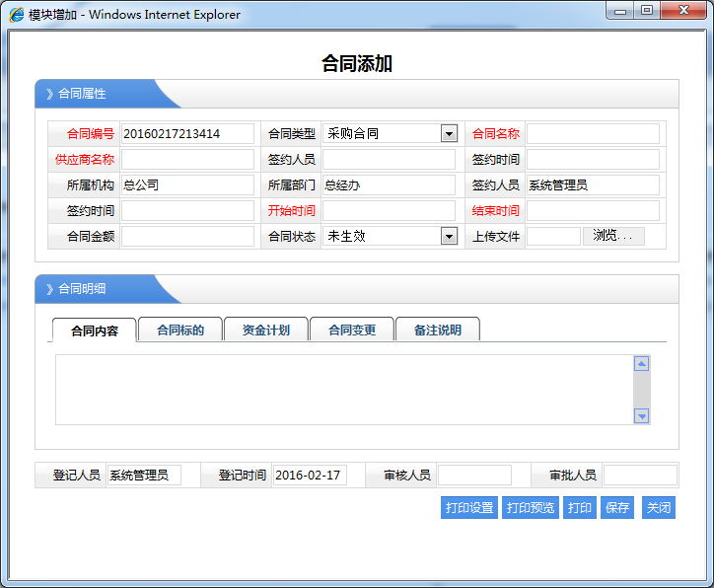Click into the 合同金额 field

pyautogui.click(x=187, y=237)
